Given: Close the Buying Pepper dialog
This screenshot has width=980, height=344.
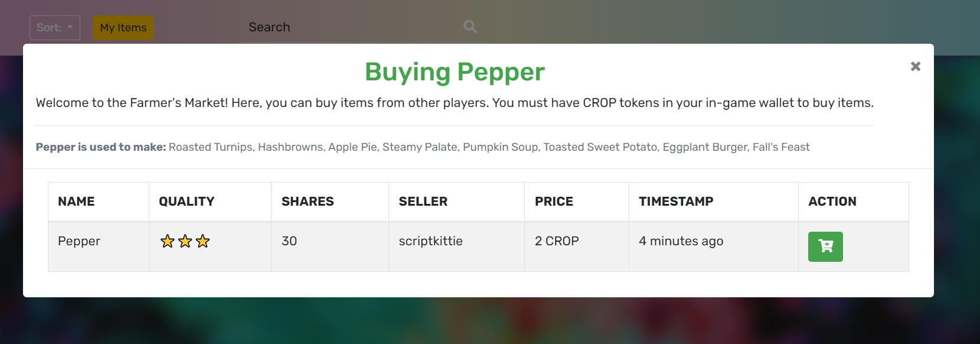Looking at the screenshot, I should tap(916, 66).
